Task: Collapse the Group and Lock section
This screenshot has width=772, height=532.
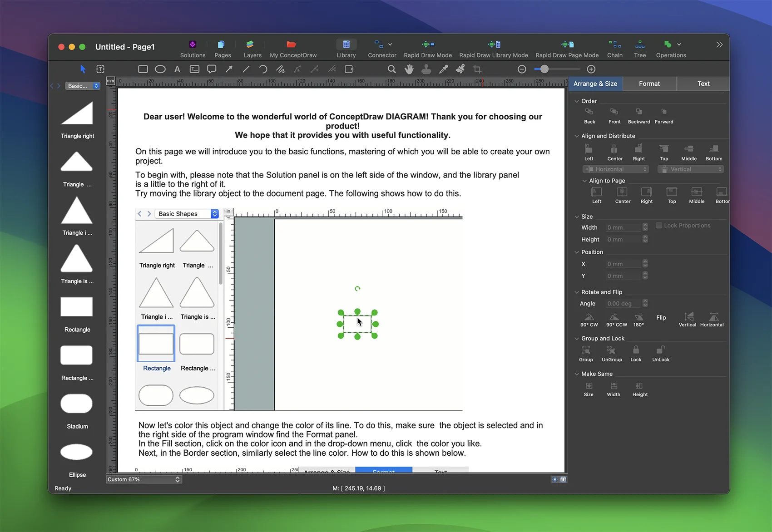Action: 577,339
